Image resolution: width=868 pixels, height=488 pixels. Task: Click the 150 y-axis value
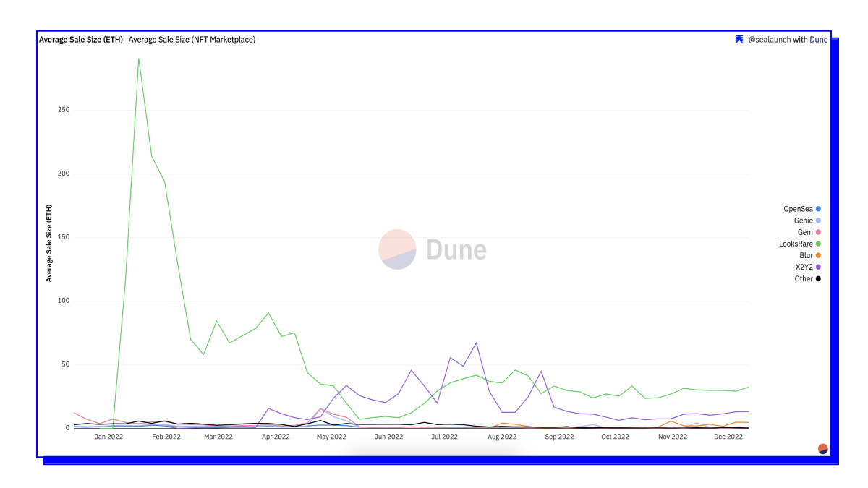tap(64, 237)
